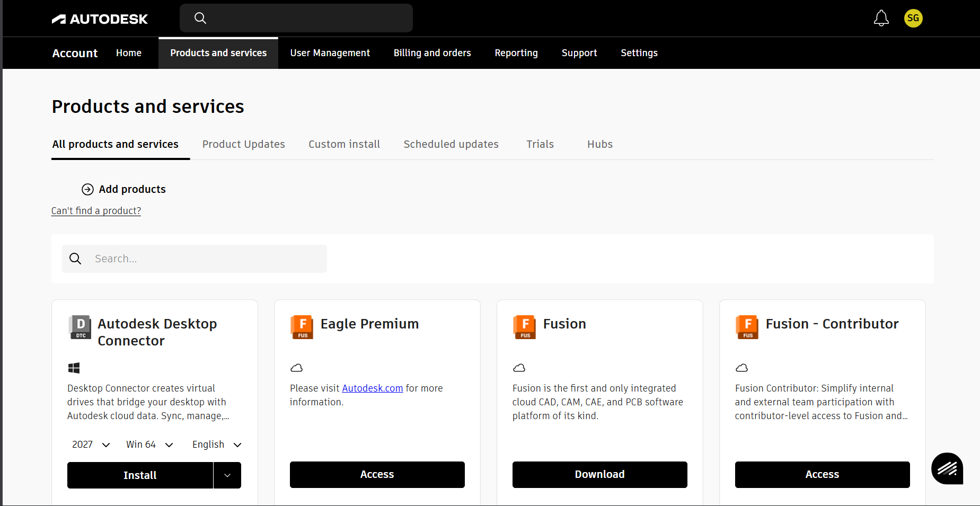Click the Autodesk Desktop Connector product icon

click(x=81, y=327)
